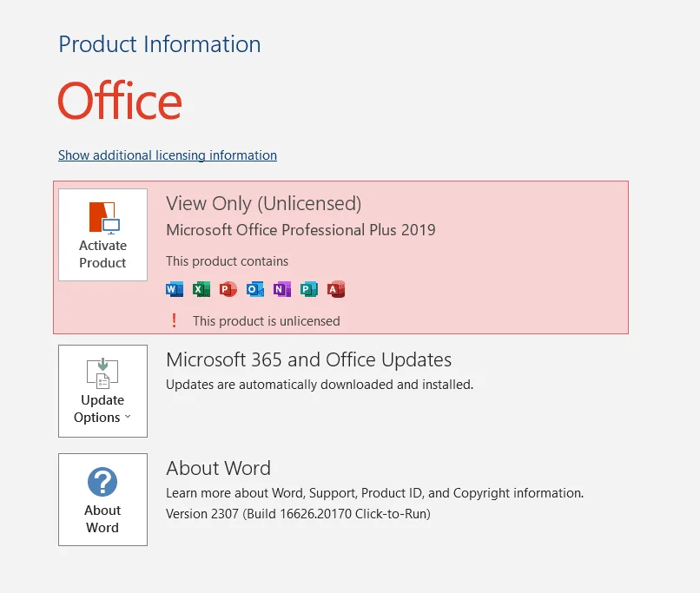Image resolution: width=700 pixels, height=593 pixels.
Task: Click the PowerPoint app icon
Action: tap(228, 289)
